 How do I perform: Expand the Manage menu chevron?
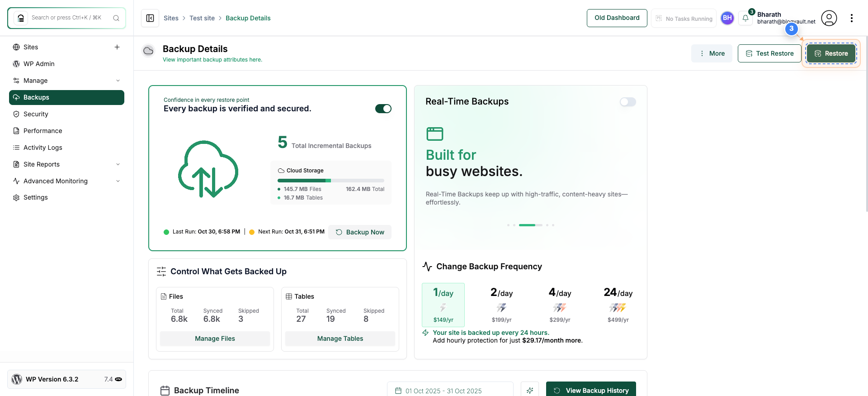118,81
